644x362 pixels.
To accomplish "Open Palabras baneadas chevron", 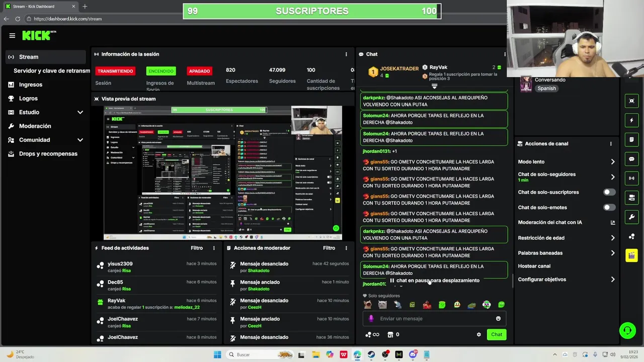I will [x=613, y=253].
